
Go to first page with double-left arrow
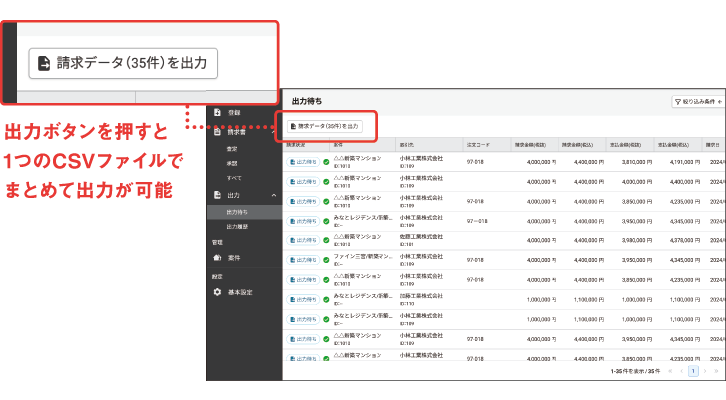670,371
